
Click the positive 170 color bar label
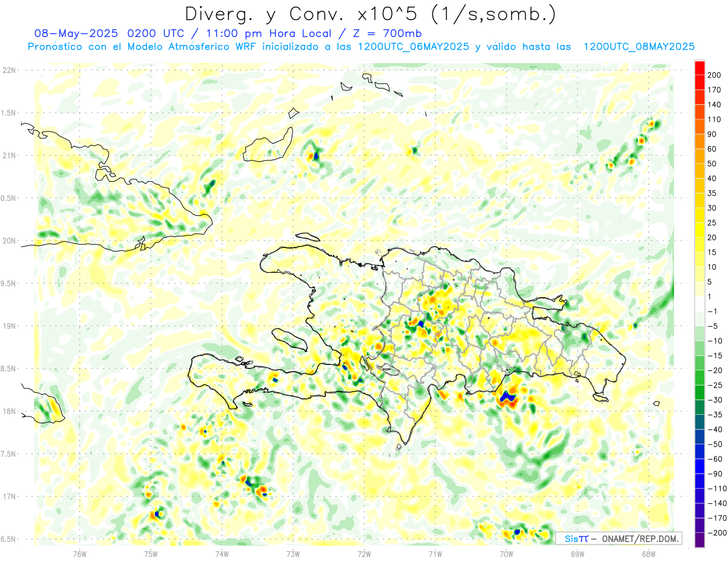714,90
